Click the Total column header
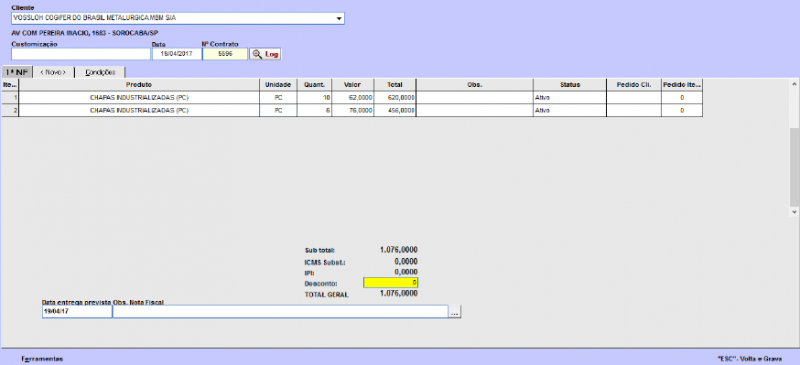800x365 pixels. pos(394,85)
